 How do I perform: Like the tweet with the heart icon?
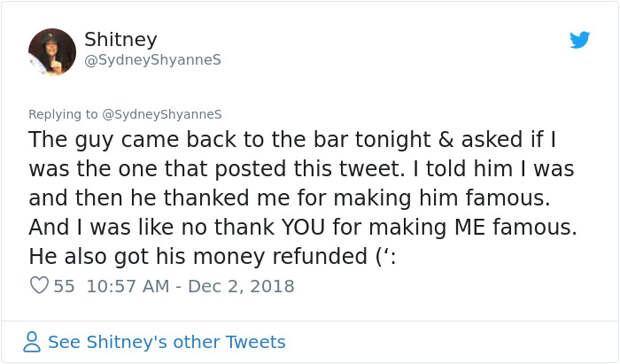(x=39, y=285)
